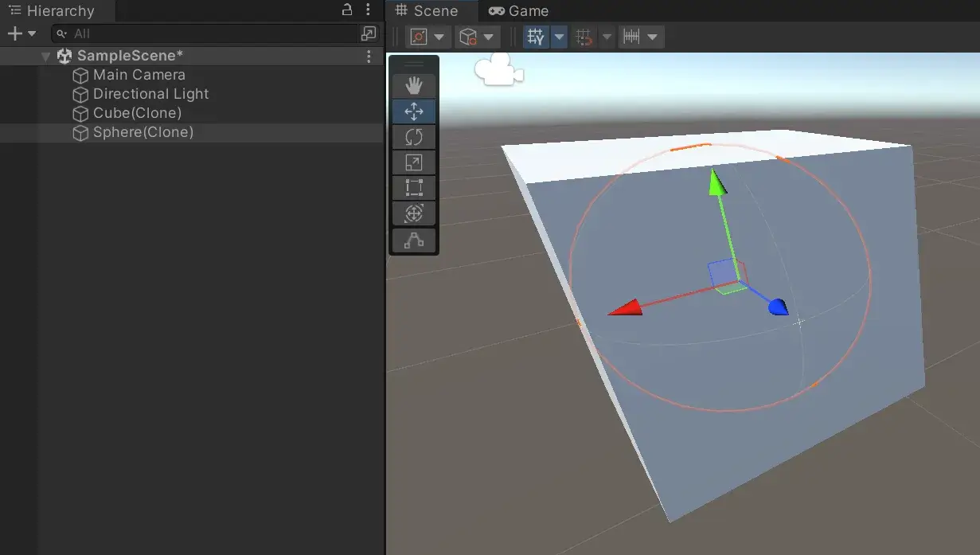Click the increment snapping ruler icon
The height and width of the screenshot is (555, 980).
(x=632, y=37)
